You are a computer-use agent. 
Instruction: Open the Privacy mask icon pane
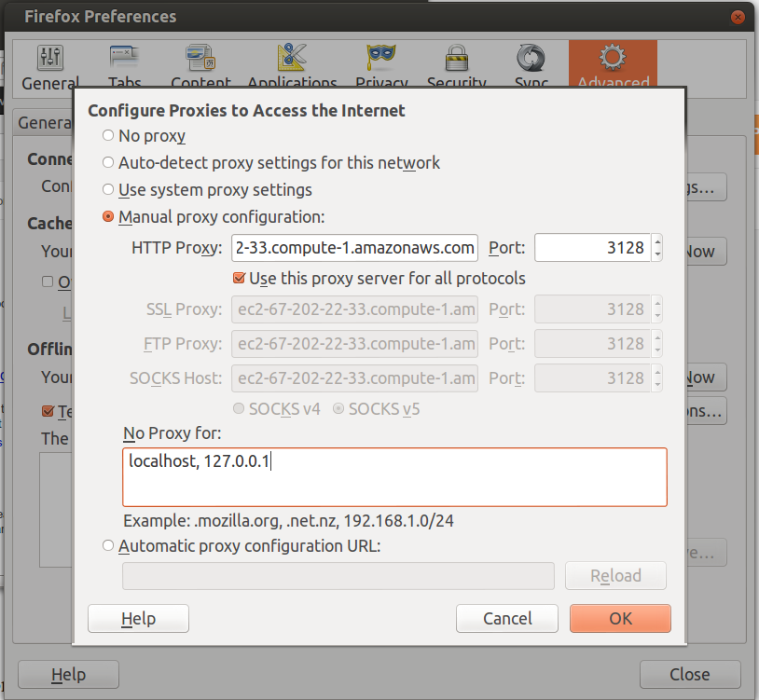click(381, 58)
